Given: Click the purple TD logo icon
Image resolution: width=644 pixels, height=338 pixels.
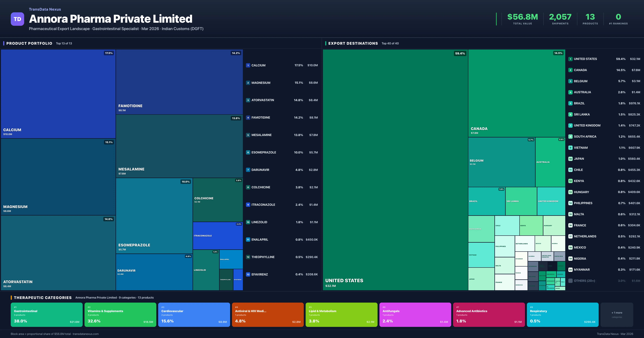Looking at the screenshot, I should point(17,19).
